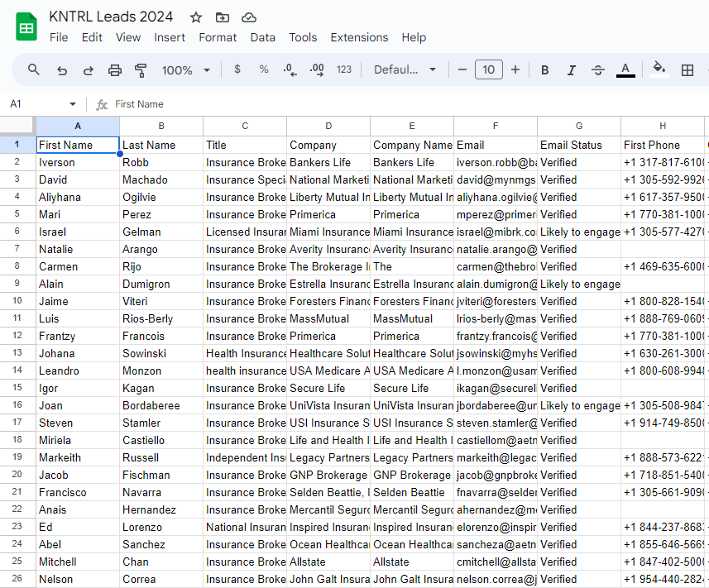Select row 14 header
709x588 pixels.
click(17, 370)
